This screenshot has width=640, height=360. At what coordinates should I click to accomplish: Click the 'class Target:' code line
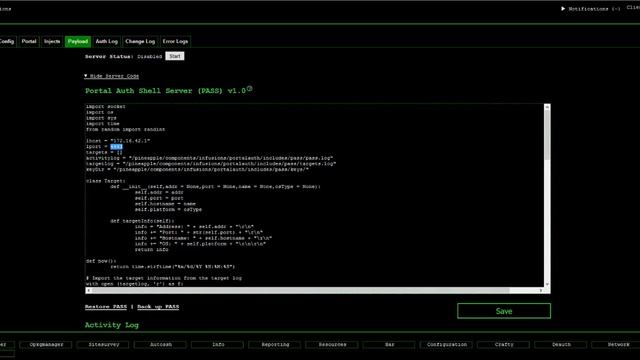tap(106, 181)
